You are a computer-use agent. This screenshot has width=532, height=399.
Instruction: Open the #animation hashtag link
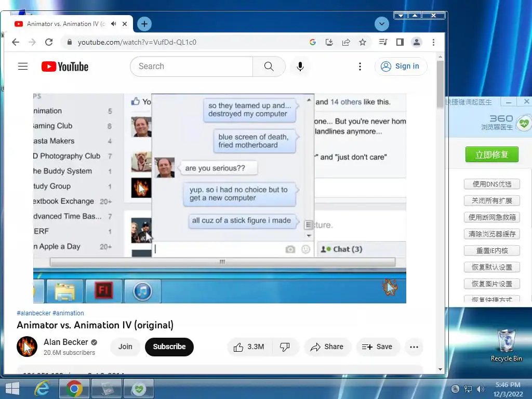tap(68, 313)
